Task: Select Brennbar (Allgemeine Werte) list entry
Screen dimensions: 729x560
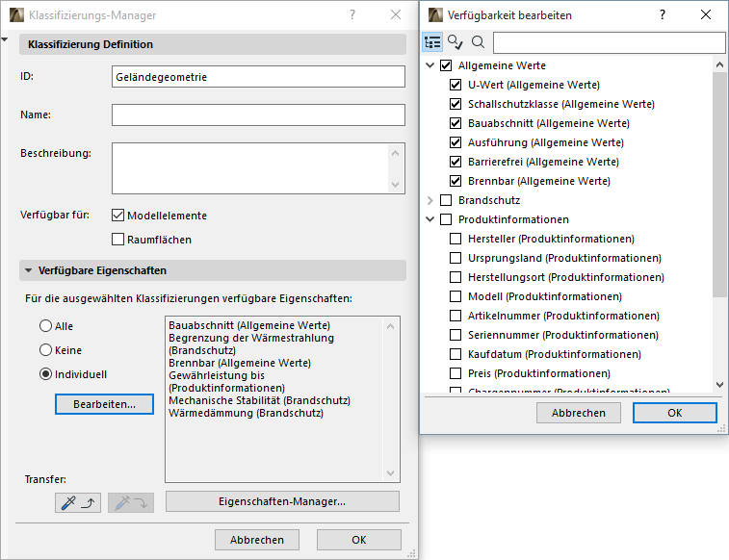Action: click(x=240, y=363)
